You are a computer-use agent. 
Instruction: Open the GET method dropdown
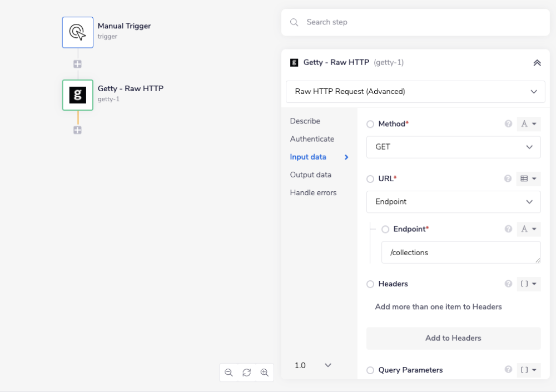tap(453, 147)
